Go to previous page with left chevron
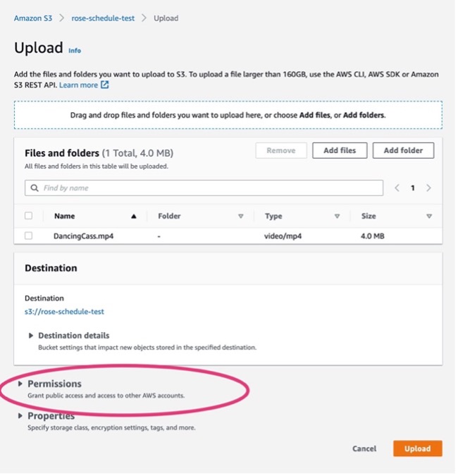The image size is (458, 476). click(397, 188)
